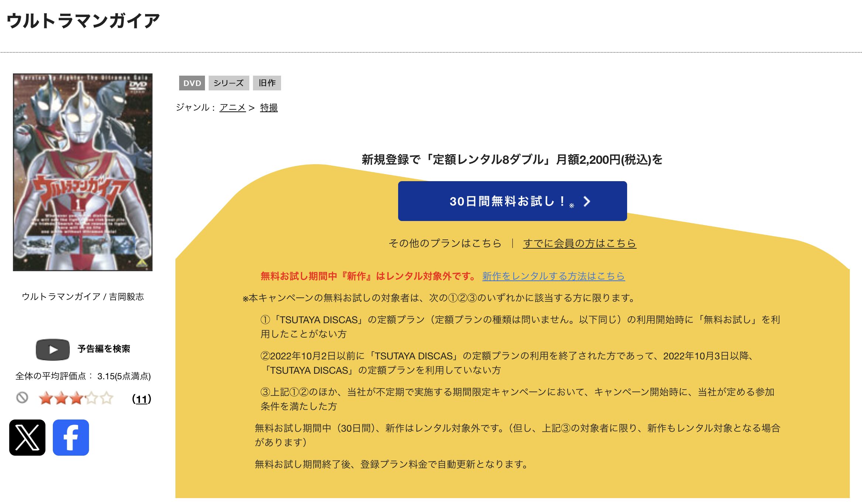Viewport: 862px width, 504px height.
Task: Click the シリーズ tag badge
Action: click(x=229, y=83)
